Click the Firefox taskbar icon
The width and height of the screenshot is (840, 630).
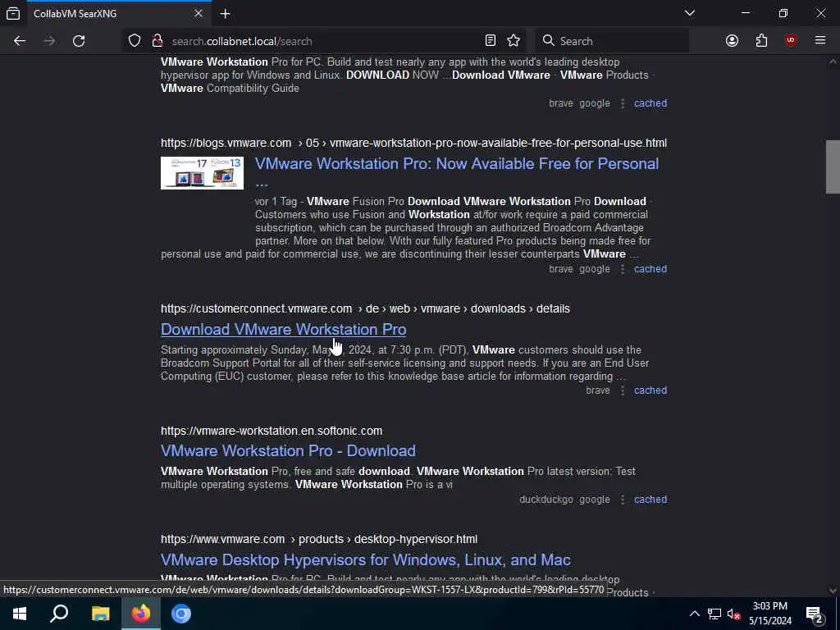pyautogui.click(x=141, y=614)
